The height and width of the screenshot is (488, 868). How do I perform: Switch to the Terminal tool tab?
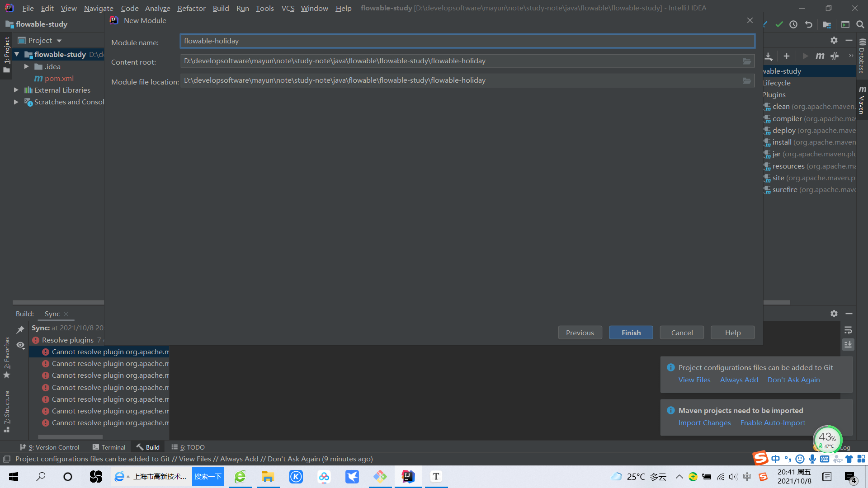click(x=108, y=447)
